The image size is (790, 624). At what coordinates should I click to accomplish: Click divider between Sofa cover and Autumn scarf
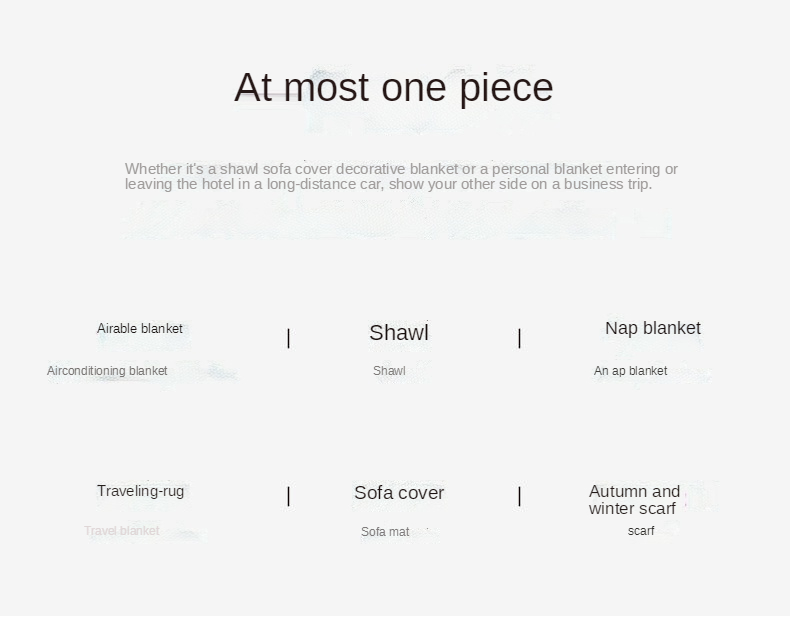(x=519, y=496)
